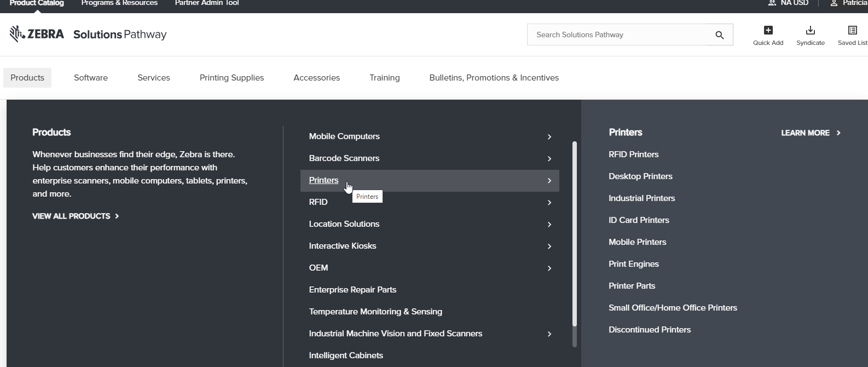Open the Printing Supplies menu
Screen dimensions: 868x367
[x=232, y=78]
